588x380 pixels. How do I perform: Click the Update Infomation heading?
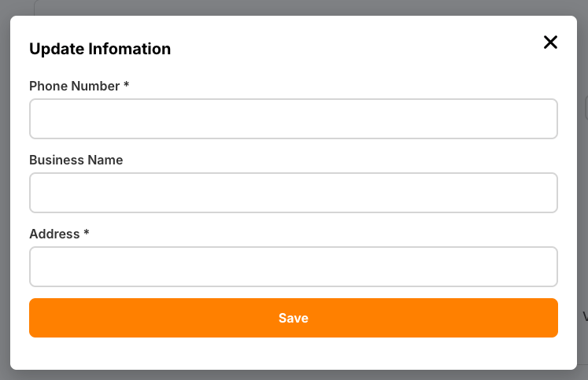[100, 49]
